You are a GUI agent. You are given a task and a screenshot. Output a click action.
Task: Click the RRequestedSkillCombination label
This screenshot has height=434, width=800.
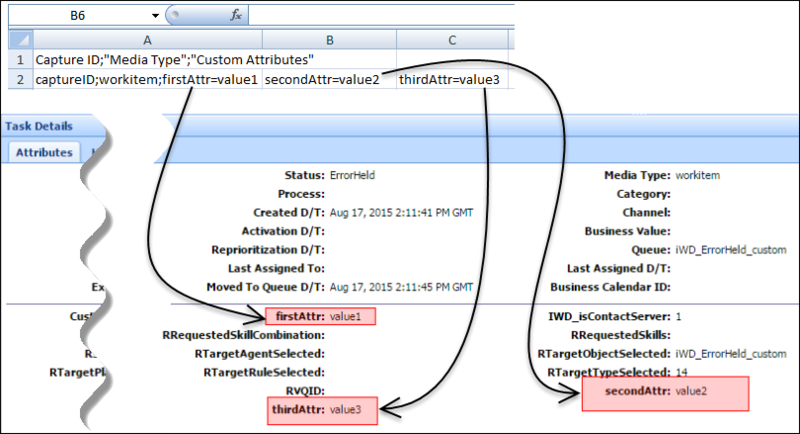coord(243,335)
